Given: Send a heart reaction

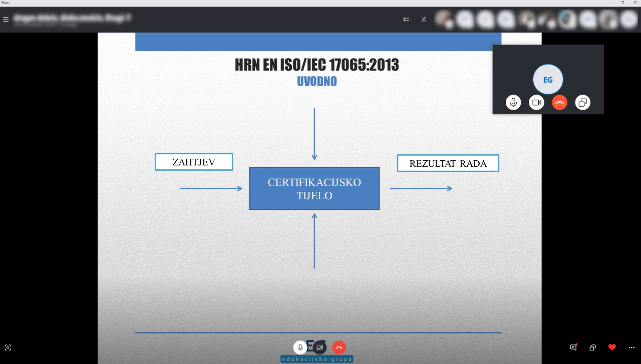Looking at the screenshot, I should 612,347.
